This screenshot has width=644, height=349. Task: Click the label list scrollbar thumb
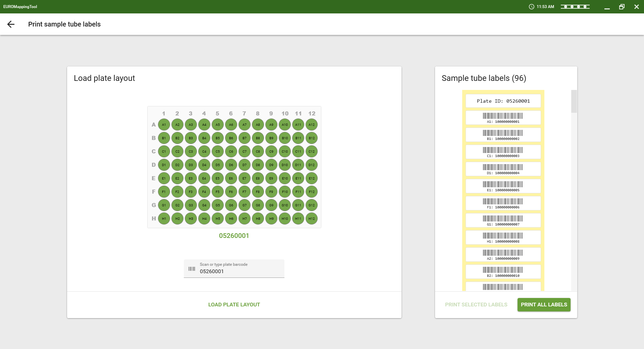point(574,101)
